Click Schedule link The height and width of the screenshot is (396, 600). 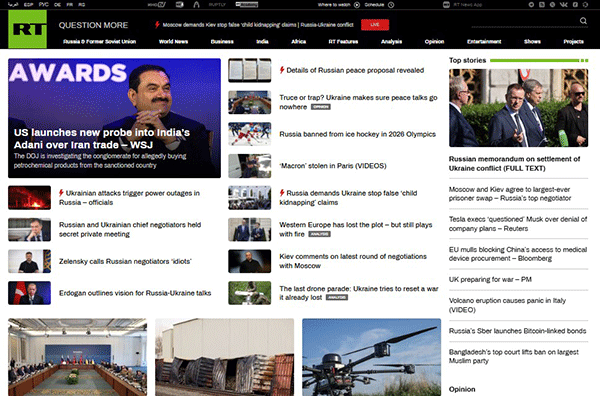point(374,5)
